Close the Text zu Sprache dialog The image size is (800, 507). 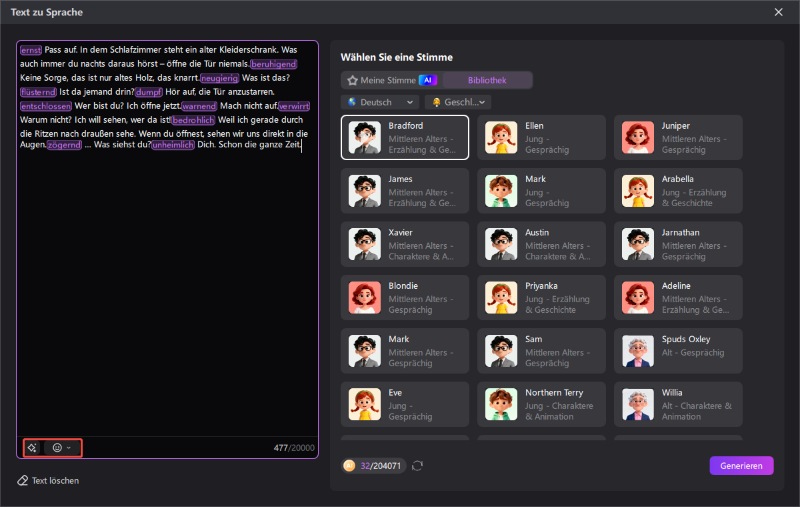779,12
